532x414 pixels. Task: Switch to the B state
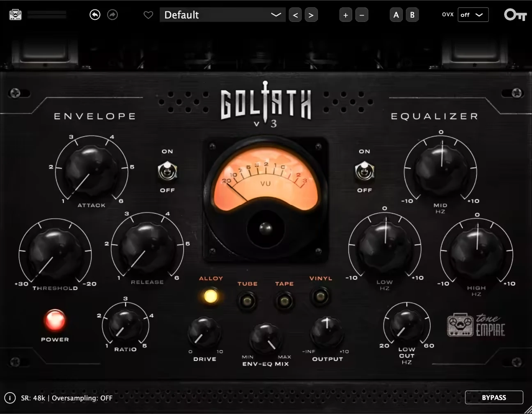point(412,15)
